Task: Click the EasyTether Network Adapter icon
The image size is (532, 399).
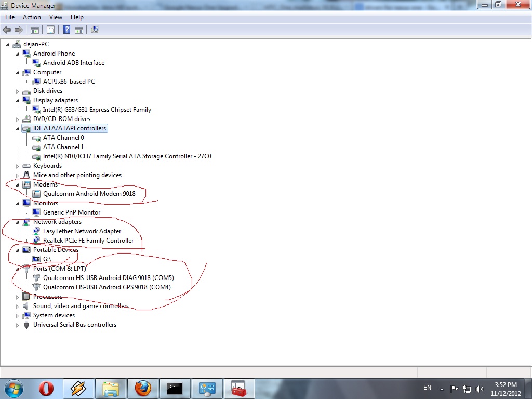Action: click(36, 231)
